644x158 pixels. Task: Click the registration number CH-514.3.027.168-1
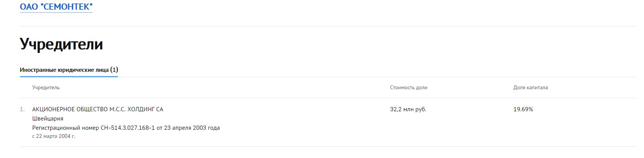(128, 128)
